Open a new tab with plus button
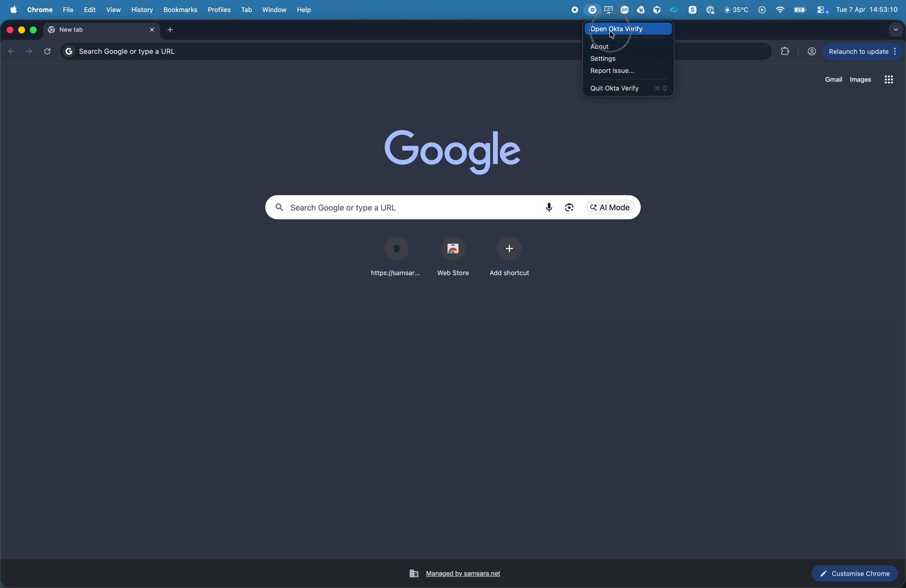This screenshot has width=906, height=588. [x=170, y=30]
